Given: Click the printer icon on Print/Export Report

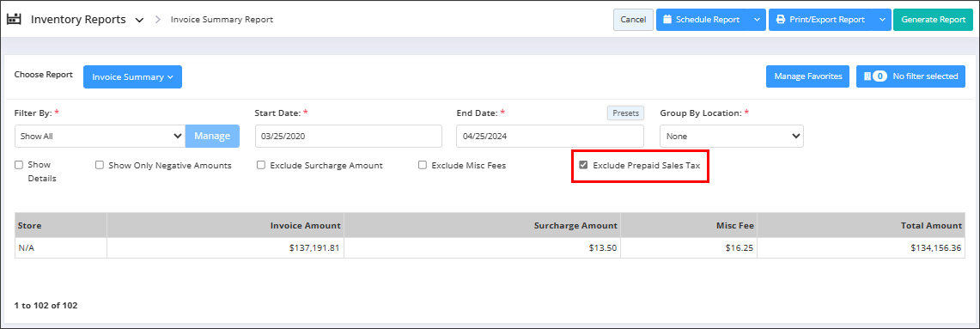Looking at the screenshot, I should coord(780,20).
